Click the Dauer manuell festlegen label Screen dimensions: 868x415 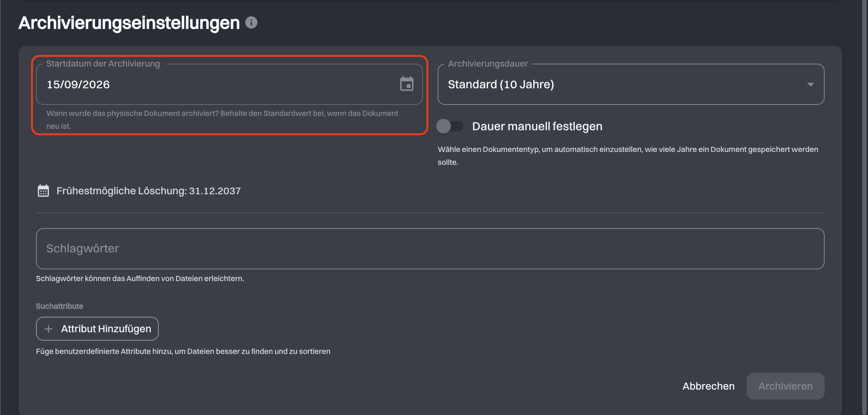[x=537, y=126]
